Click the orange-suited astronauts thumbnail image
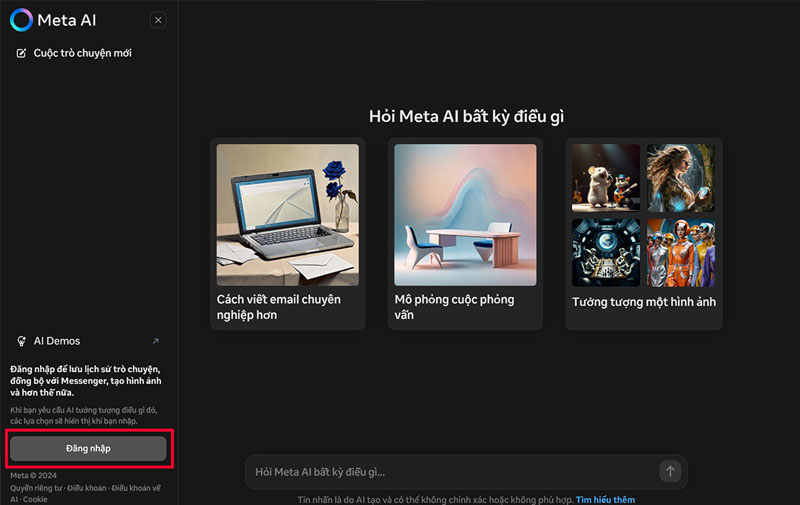 [680, 252]
